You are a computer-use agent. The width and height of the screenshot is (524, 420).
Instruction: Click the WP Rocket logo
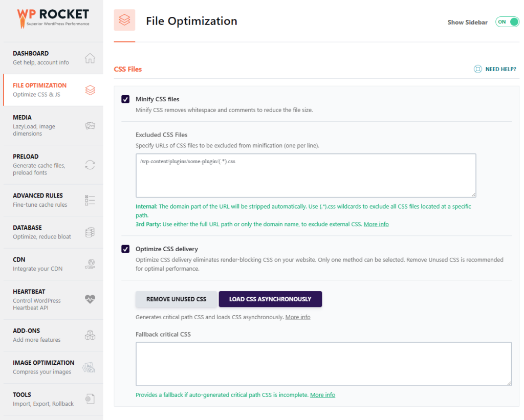point(53,18)
